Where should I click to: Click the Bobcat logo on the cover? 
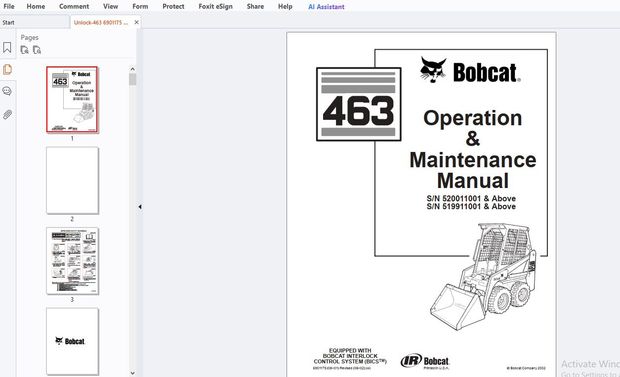[x=470, y=71]
